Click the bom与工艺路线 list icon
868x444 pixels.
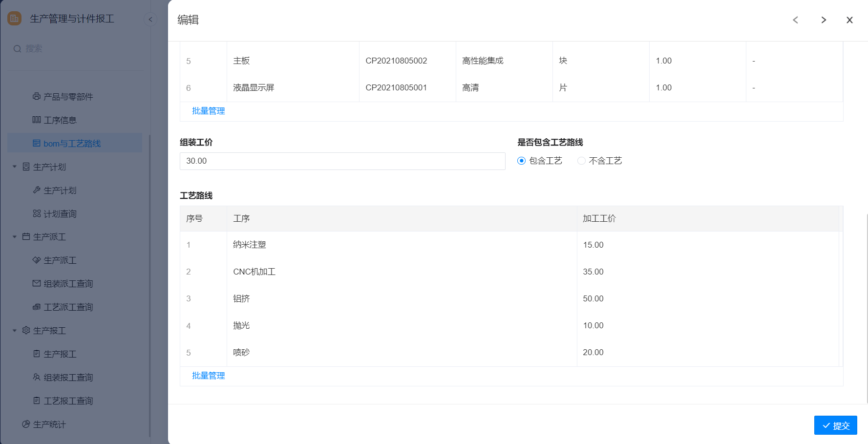(x=37, y=143)
